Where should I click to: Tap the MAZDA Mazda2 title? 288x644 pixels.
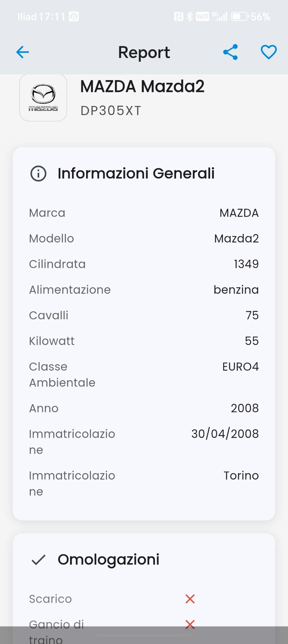pyautogui.click(x=142, y=87)
